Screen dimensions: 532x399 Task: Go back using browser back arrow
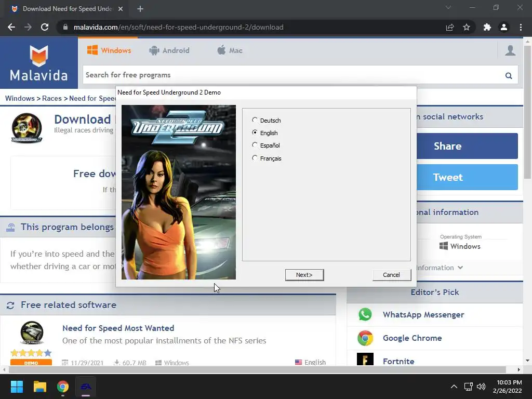[x=11, y=27]
